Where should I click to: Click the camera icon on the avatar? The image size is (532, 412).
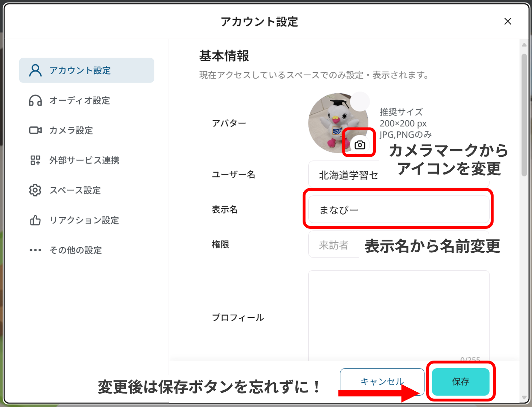pos(359,145)
